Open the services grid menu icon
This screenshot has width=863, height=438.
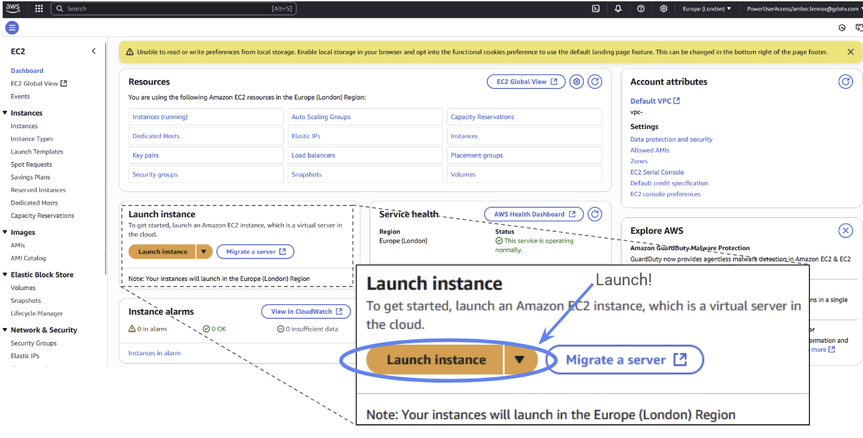tap(39, 9)
